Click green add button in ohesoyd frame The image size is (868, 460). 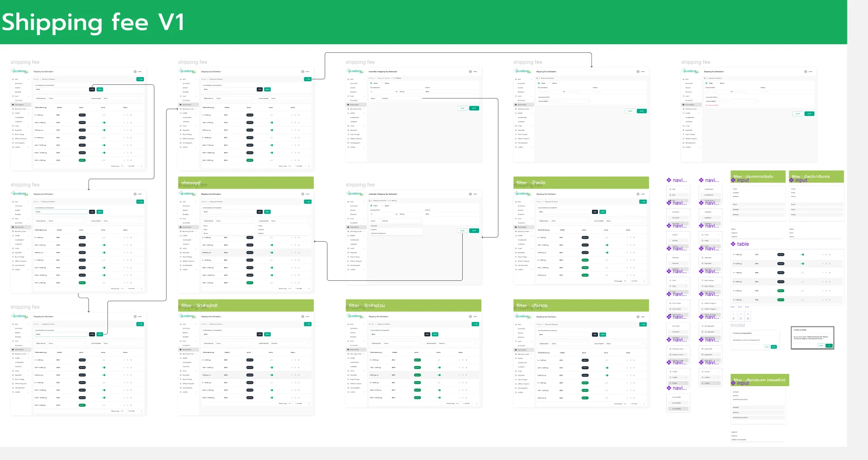tap(308, 202)
